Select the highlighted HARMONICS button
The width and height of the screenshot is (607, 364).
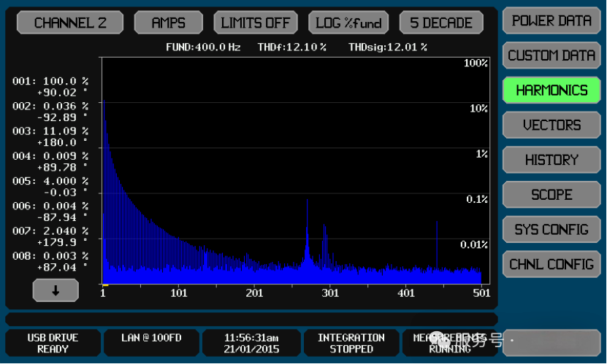[551, 90]
